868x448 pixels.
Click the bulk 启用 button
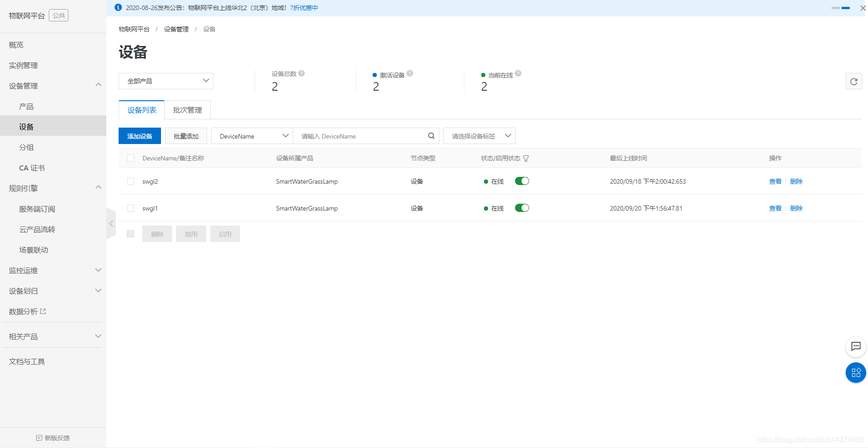225,234
